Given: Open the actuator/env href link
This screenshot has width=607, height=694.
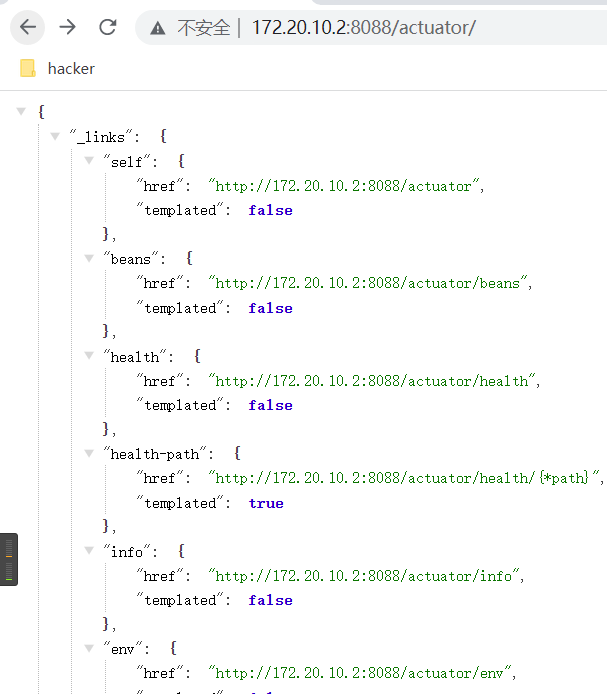Looking at the screenshot, I should [x=360, y=673].
